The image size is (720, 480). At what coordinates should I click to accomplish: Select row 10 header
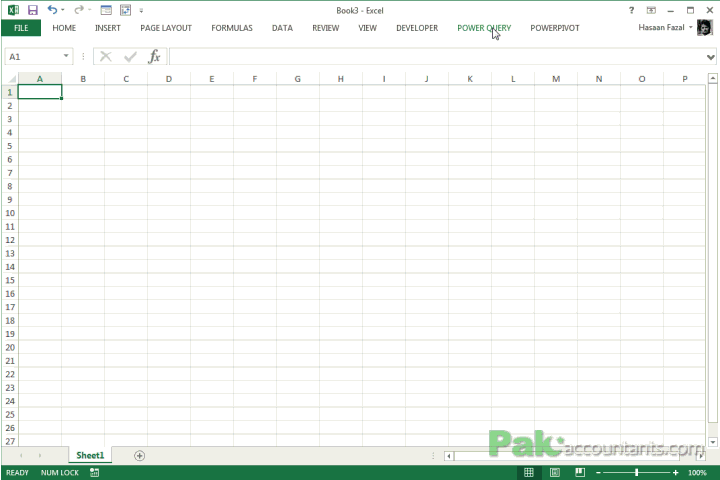pos(10,213)
